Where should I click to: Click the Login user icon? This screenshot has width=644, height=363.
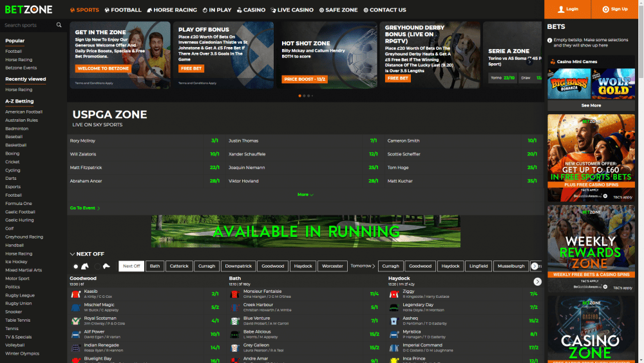pyautogui.click(x=561, y=9)
